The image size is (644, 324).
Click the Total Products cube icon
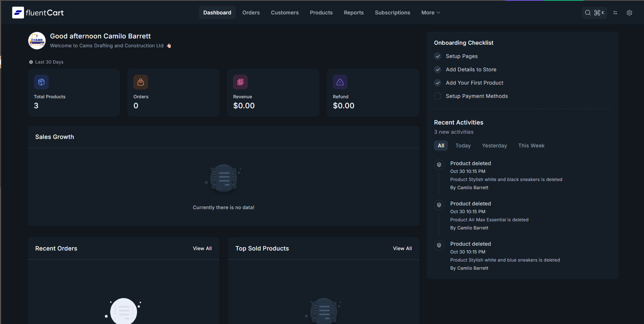[41, 82]
